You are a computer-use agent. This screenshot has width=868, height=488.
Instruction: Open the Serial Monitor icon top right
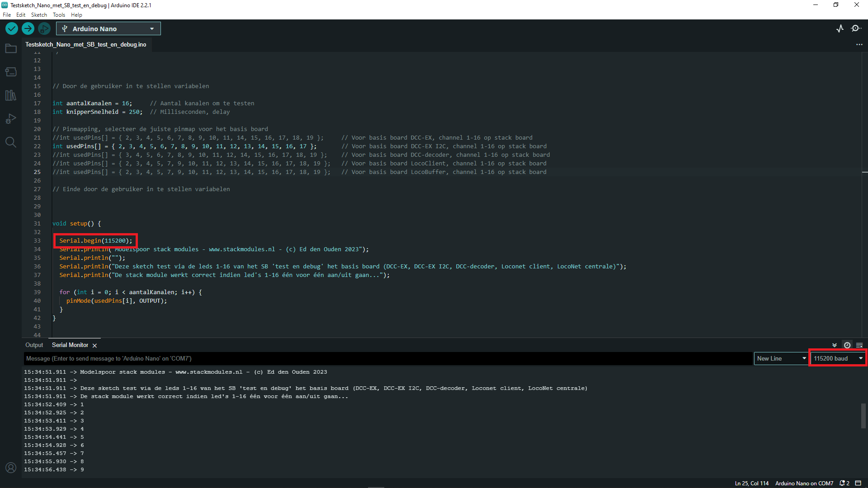(x=857, y=28)
